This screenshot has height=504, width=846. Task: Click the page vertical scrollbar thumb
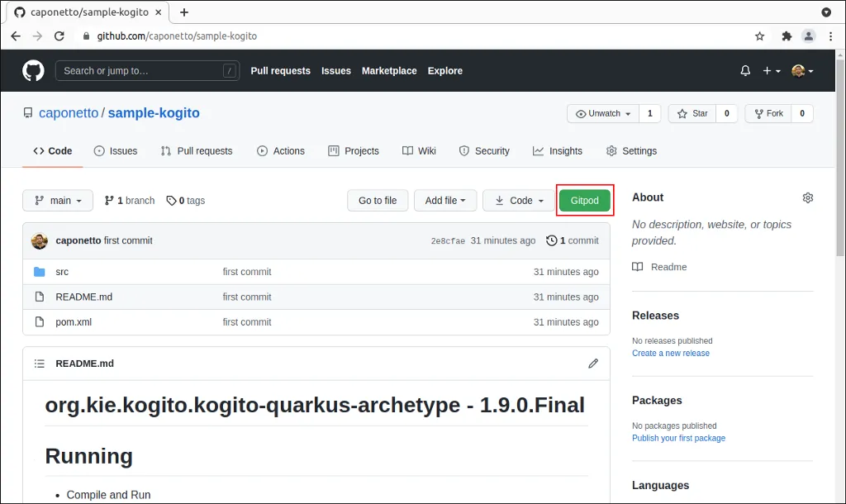(840, 158)
